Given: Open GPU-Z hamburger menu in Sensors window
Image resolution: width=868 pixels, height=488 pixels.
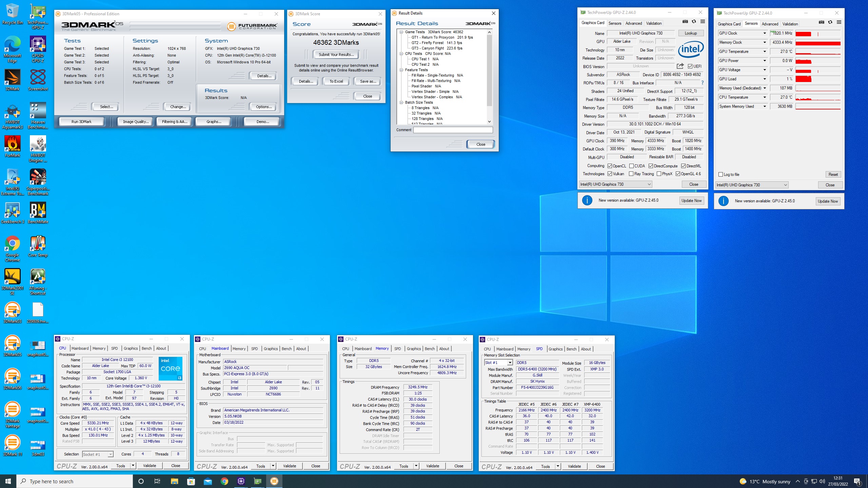Looking at the screenshot, I should pos(839,23).
